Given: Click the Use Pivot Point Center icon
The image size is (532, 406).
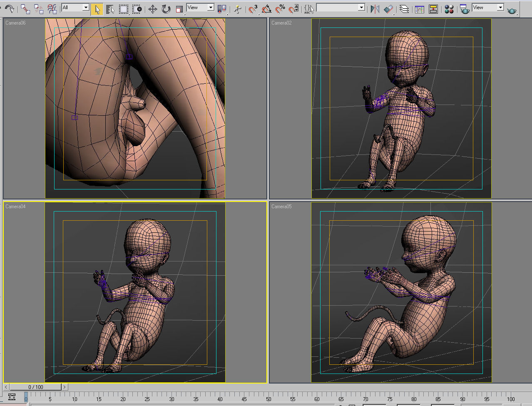Looking at the screenshot, I should coord(222,9).
